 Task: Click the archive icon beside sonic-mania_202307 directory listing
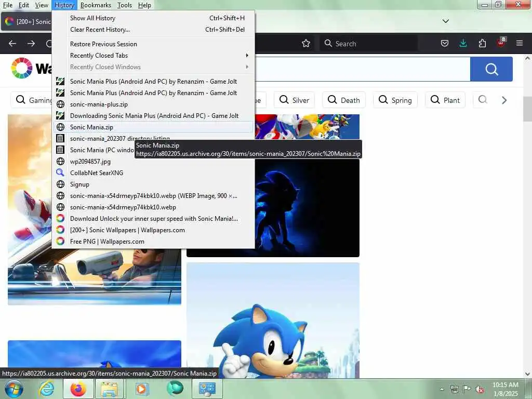pyautogui.click(x=60, y=138)
